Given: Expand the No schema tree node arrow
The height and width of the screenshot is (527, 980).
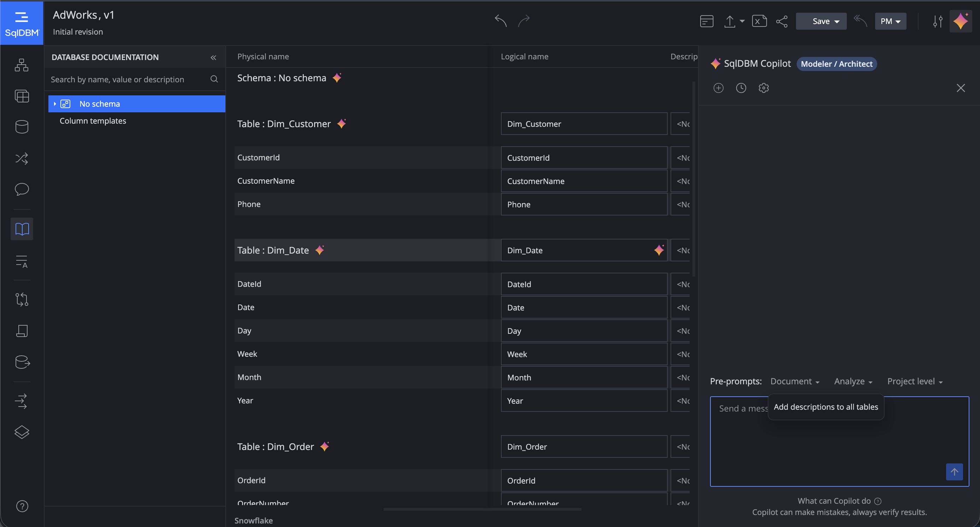Looking at the screenshot, I should (x=55, y=104).
